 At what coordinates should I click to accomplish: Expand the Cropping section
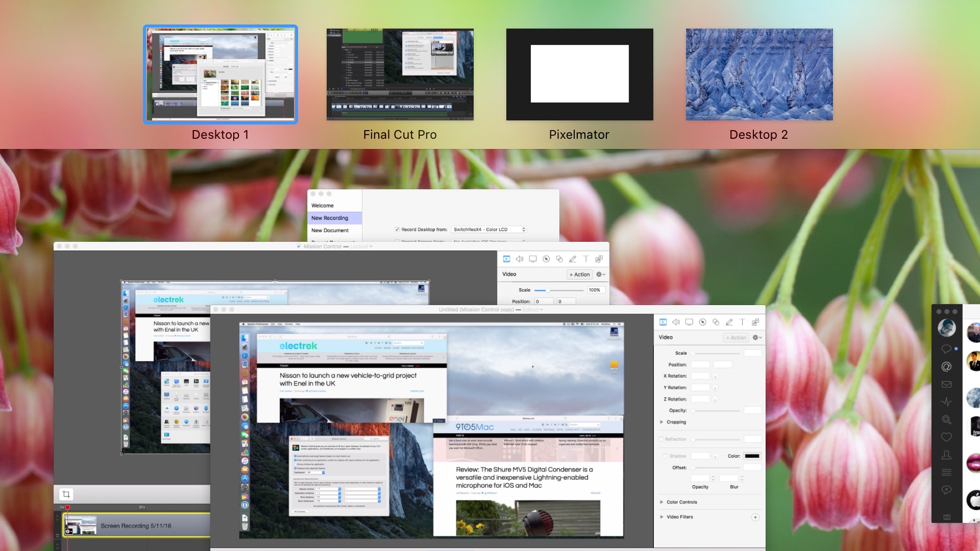(661, 422)
